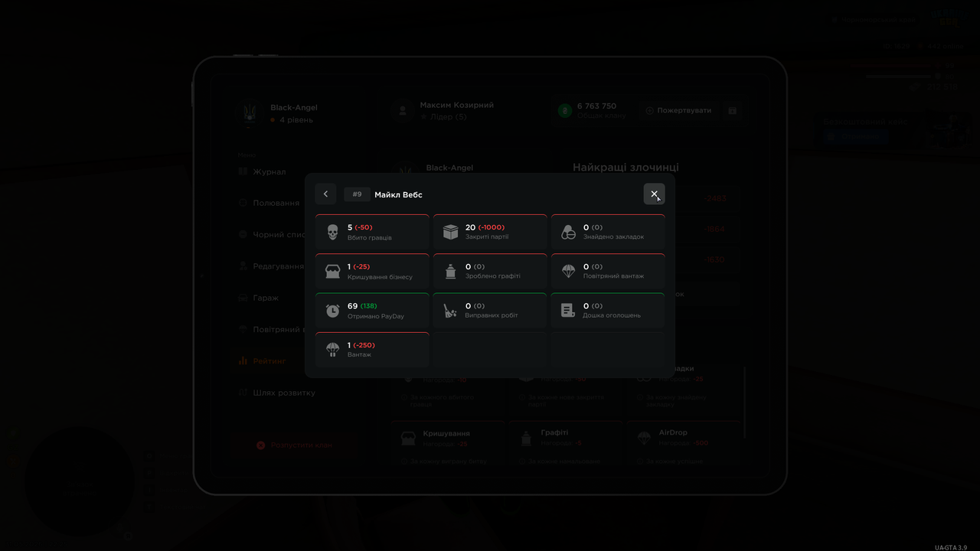Click the spray can icon for Зроблено графіті
This screenshot has width=980, height=551.
pyautogui.click(x=450, y=272)
